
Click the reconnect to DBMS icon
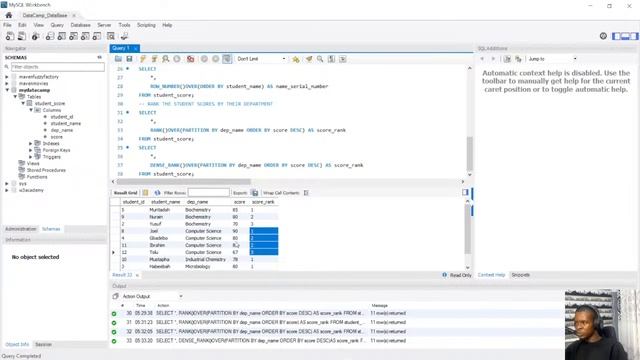coord(124,36)
